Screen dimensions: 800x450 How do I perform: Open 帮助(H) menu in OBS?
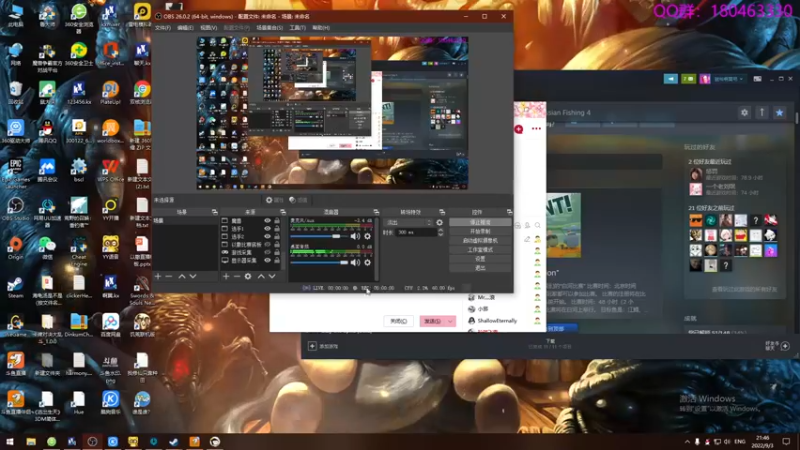point(321,28)
